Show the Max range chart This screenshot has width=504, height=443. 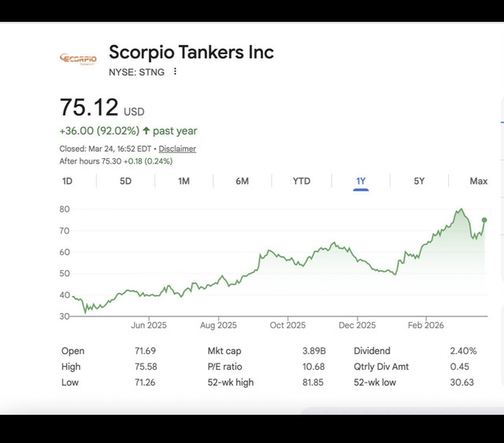[478, 181]
